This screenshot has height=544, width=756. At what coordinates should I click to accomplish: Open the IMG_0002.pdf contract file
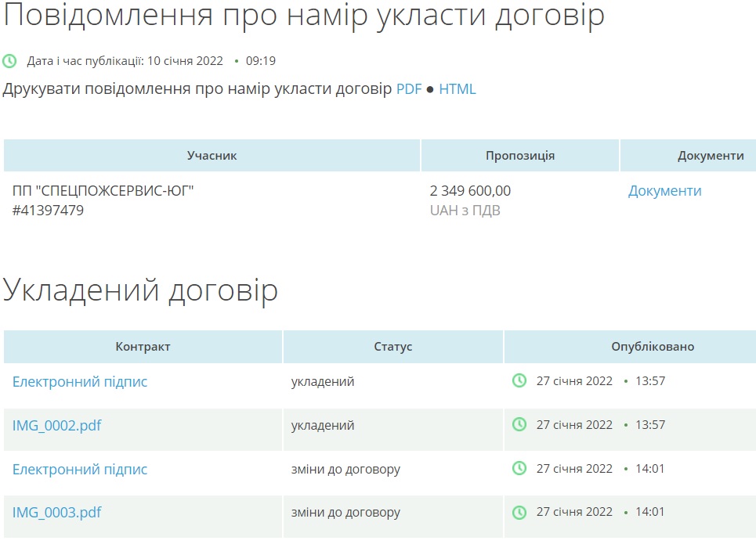tap(56, 426)
